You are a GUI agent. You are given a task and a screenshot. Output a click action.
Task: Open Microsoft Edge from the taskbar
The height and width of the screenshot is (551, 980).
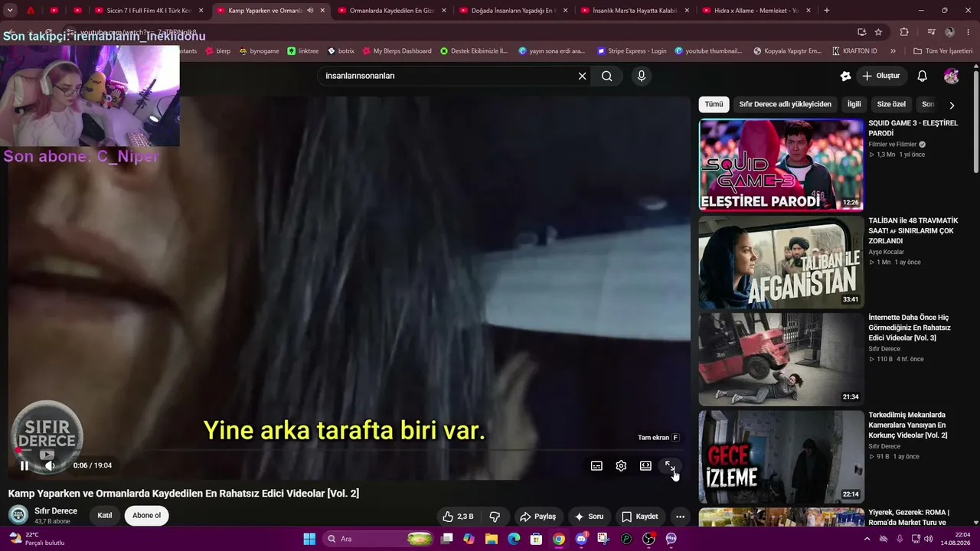point(514,539)
